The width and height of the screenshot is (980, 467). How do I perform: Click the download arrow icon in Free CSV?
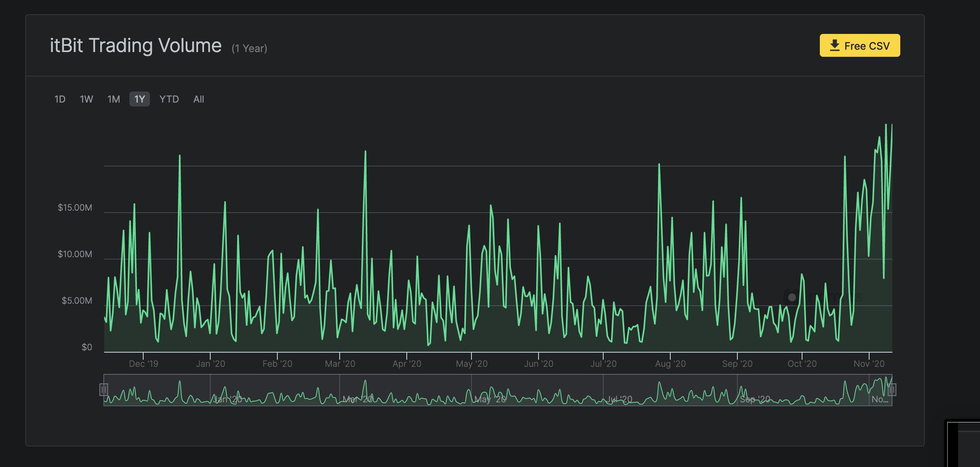point(834,45)
